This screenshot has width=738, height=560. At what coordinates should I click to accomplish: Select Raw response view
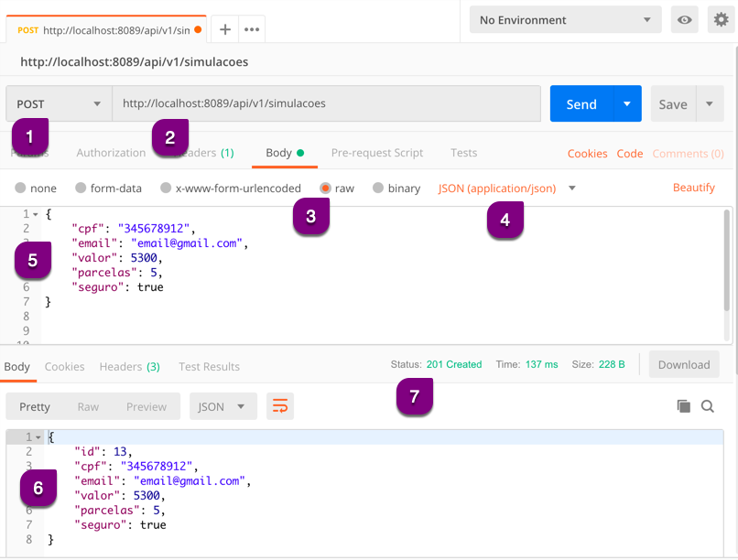88,406
